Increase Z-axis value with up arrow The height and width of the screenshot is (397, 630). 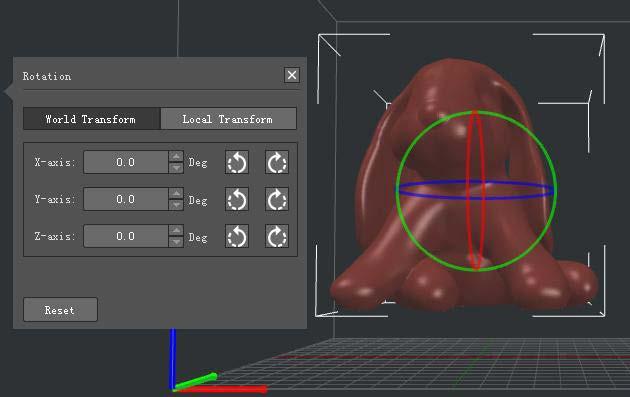tap(176, 230)
